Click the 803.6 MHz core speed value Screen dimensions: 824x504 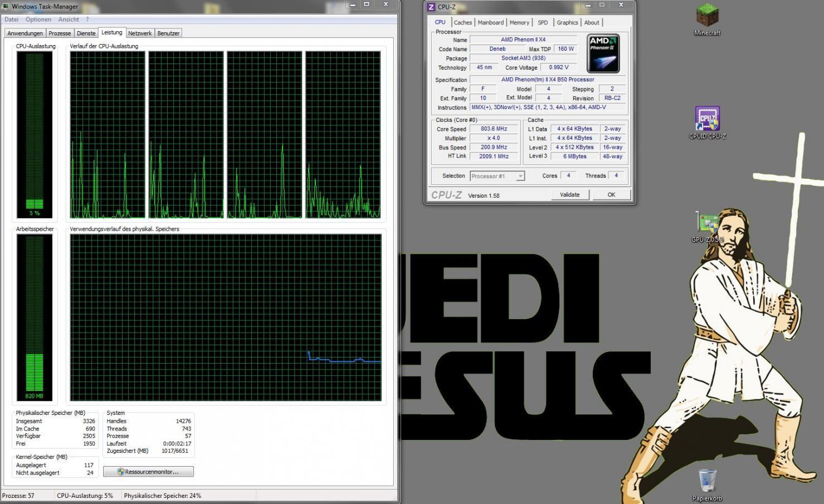pos(494,129)
